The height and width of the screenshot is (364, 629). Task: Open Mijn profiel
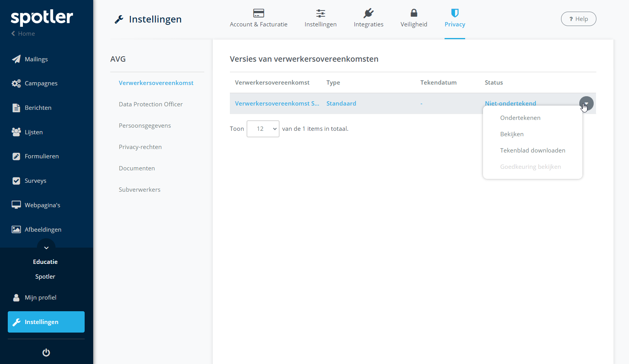[40, 297]
